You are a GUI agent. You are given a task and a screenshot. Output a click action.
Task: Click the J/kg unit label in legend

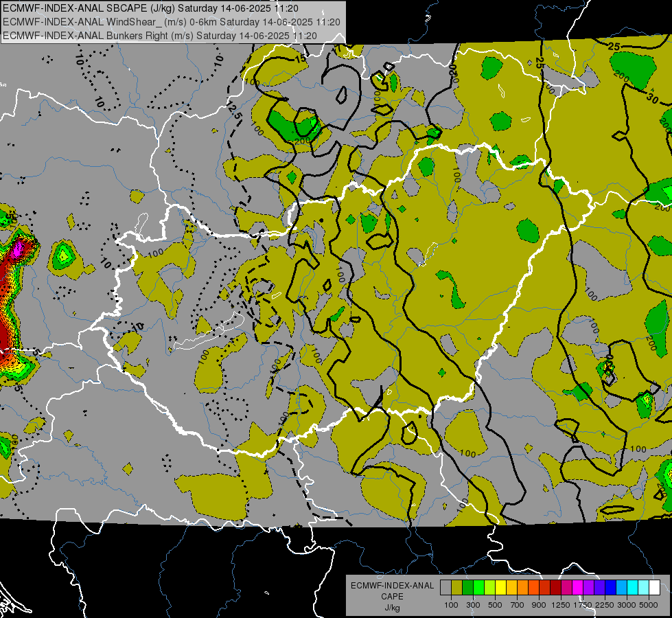(392, 608)
